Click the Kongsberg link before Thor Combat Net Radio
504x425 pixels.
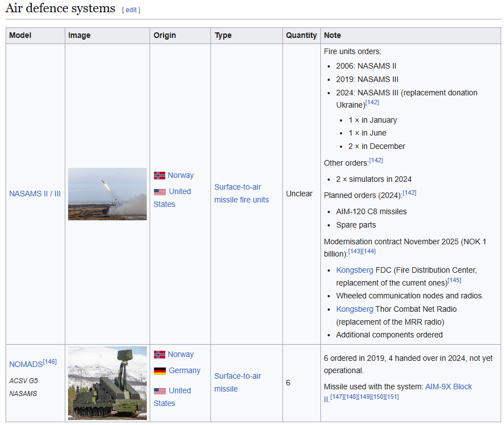[x=354, y=309]
